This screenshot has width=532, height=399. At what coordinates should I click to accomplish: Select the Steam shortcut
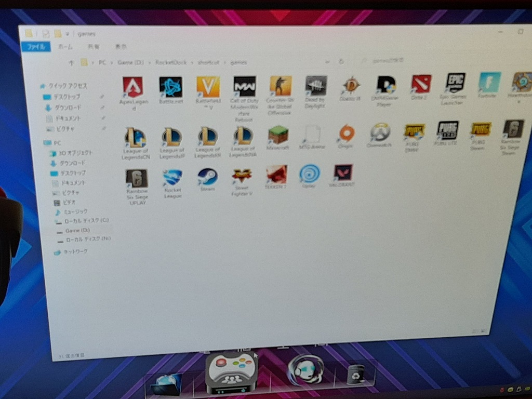coord(208,180)
